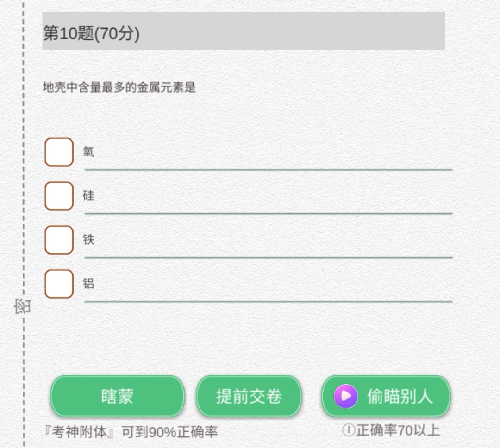Viewport: 500px width, 448px height.
Task: Click the underline beneath the 氧 option
Action: pos(269,170)
